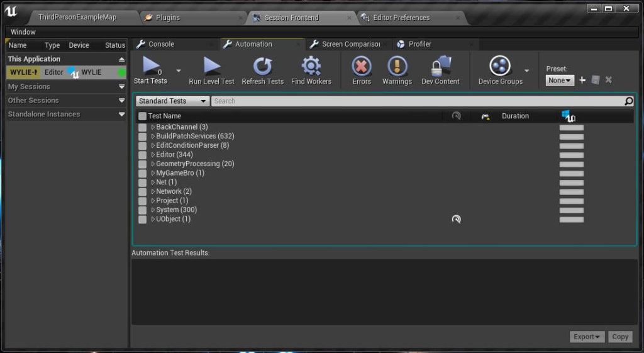Click the Status column header
Viewport: 644px width, 353px height.
pos(114,45)
